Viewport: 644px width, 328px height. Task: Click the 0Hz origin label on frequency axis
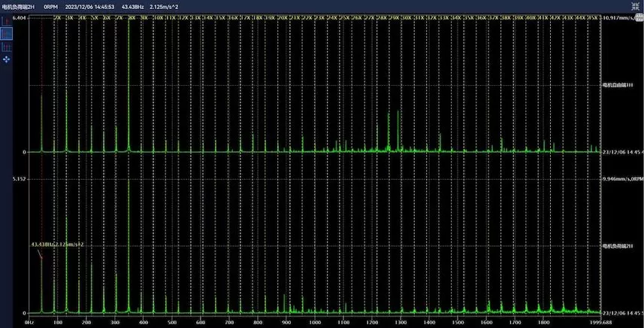[x=30, y=323]
